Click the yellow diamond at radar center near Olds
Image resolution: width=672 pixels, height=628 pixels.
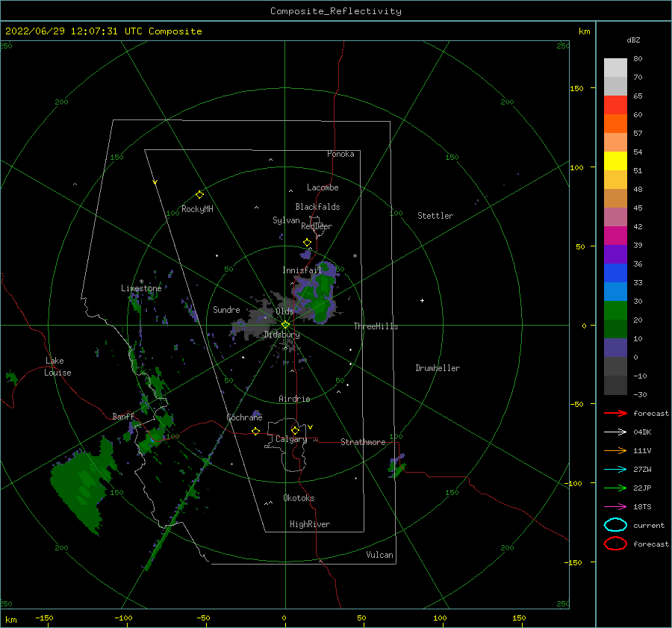tap(285, 325)
